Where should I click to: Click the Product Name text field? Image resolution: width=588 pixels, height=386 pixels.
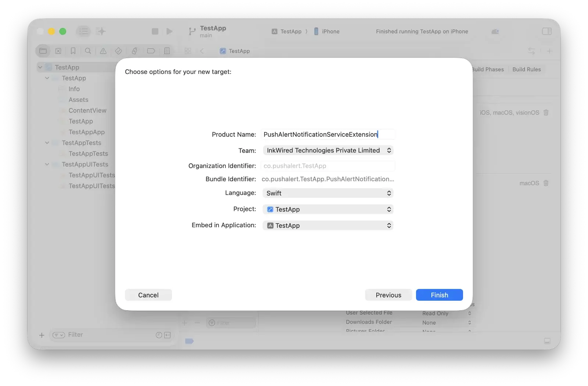coord(328,135)
